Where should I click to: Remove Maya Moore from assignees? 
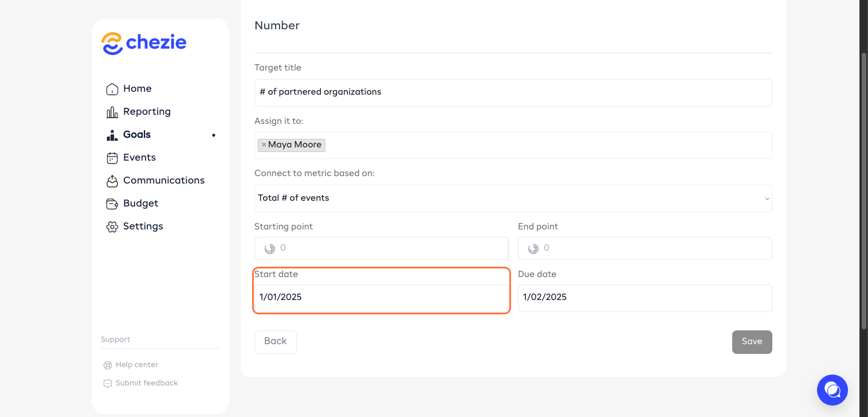[x=264, y=145]
